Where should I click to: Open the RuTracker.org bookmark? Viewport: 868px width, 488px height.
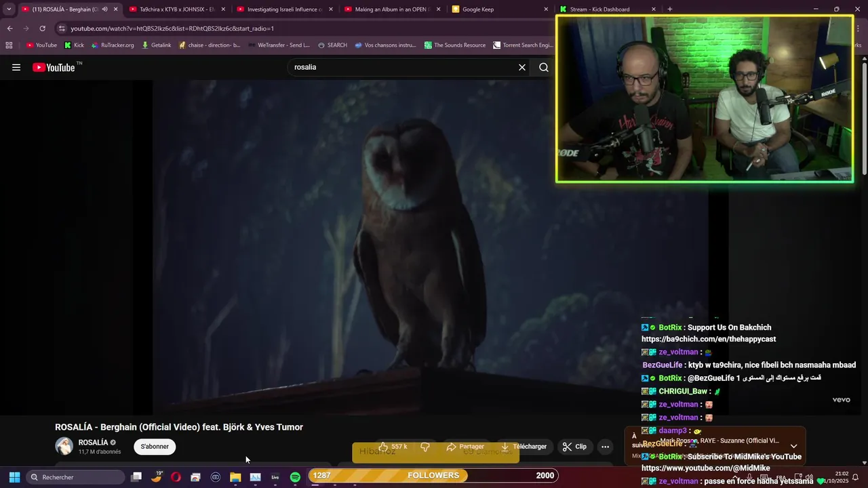coord(113,45)
